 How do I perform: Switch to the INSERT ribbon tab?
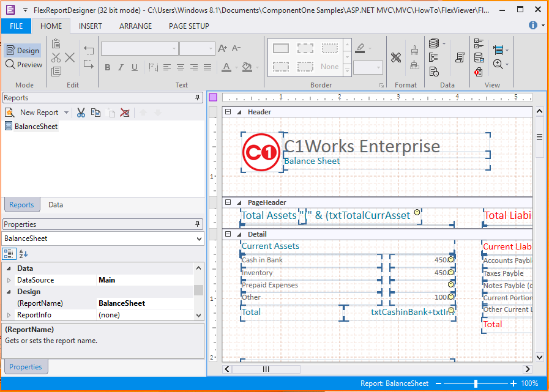(91, 26)
